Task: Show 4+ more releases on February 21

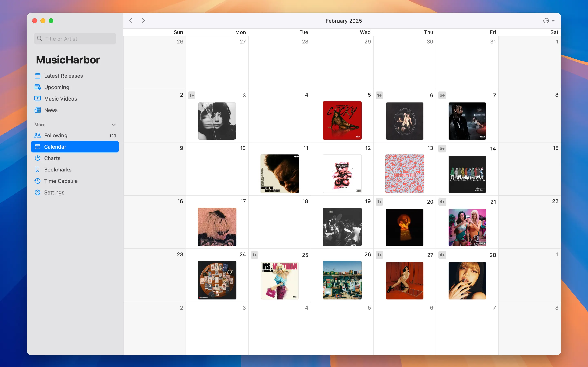Action: click(442, 202)
